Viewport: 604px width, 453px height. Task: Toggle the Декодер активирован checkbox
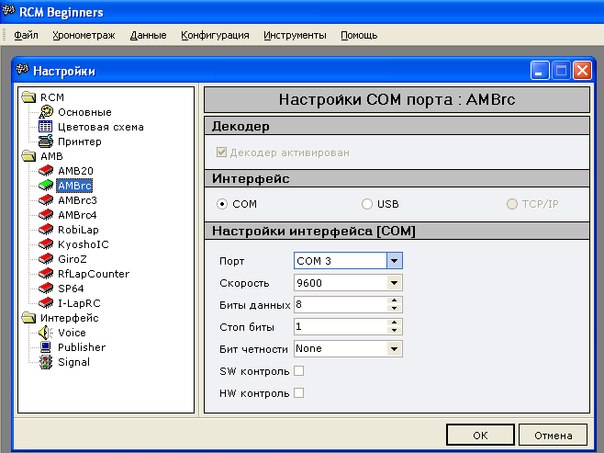[x=221, y=152]
